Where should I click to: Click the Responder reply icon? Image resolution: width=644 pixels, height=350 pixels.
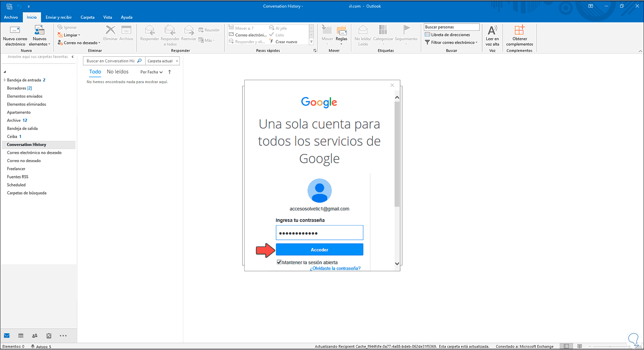[x=149, y=30]
